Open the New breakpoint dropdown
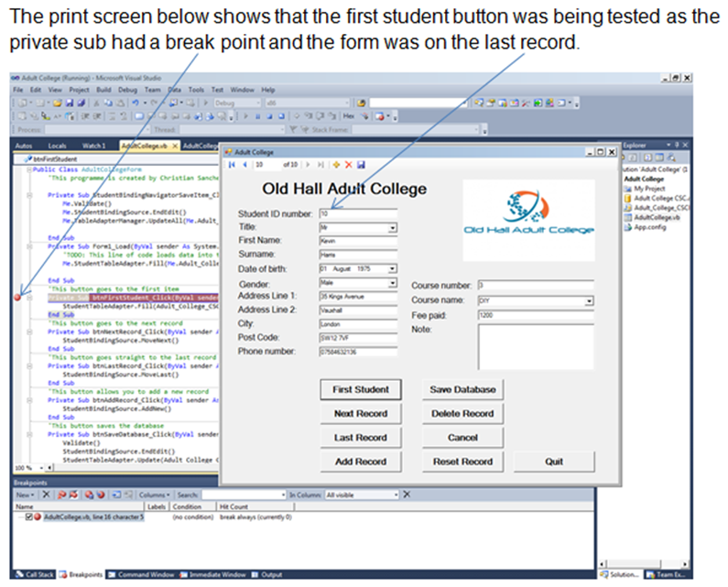Image resolution: width=728 pixels, height=587 pixels. pyautogui.click(x=25, y=495)
